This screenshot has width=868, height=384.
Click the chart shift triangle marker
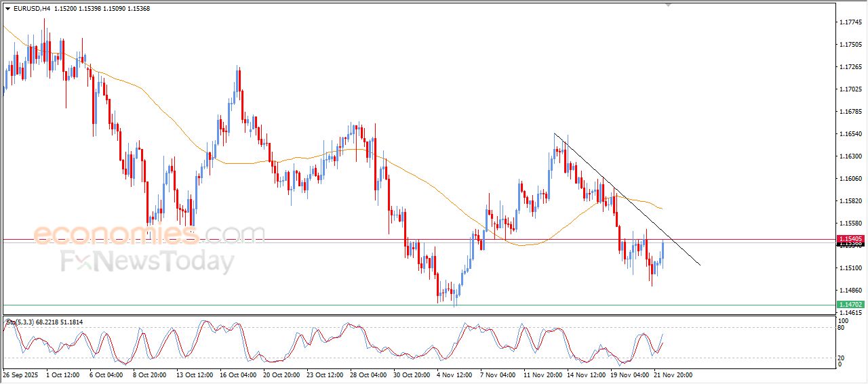(669, 5)
